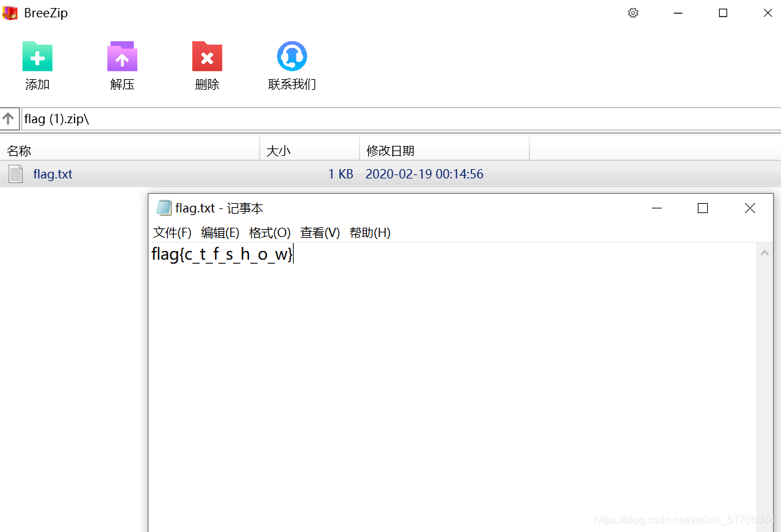Image resolution: width=781 pixels, height=532 pixels.
Task: Open 查看(V) menu in Notepad
Action: (320, 232)
